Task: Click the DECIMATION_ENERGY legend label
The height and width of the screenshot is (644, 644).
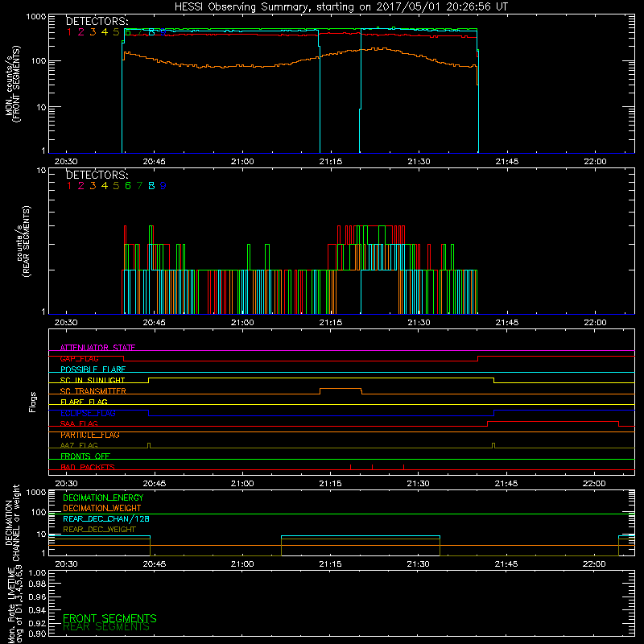Action: [103, 497]
